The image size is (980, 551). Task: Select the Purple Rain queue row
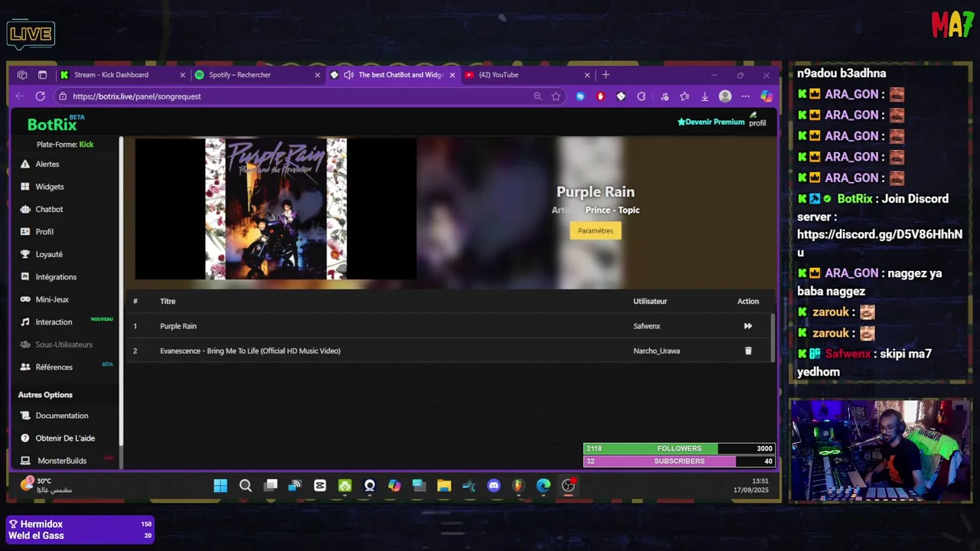pyautogui.click(x=448, y=326)
